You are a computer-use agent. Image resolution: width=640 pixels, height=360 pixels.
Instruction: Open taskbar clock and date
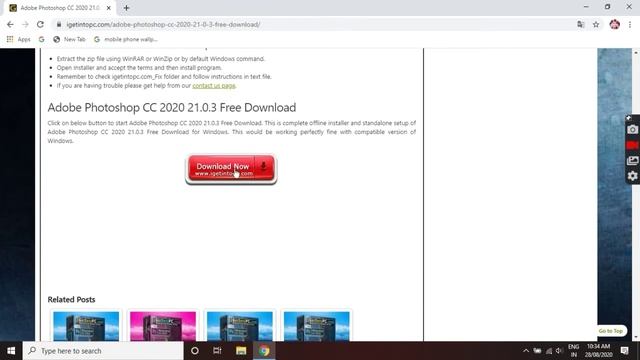pyautogui.click(x=599, y=351)
